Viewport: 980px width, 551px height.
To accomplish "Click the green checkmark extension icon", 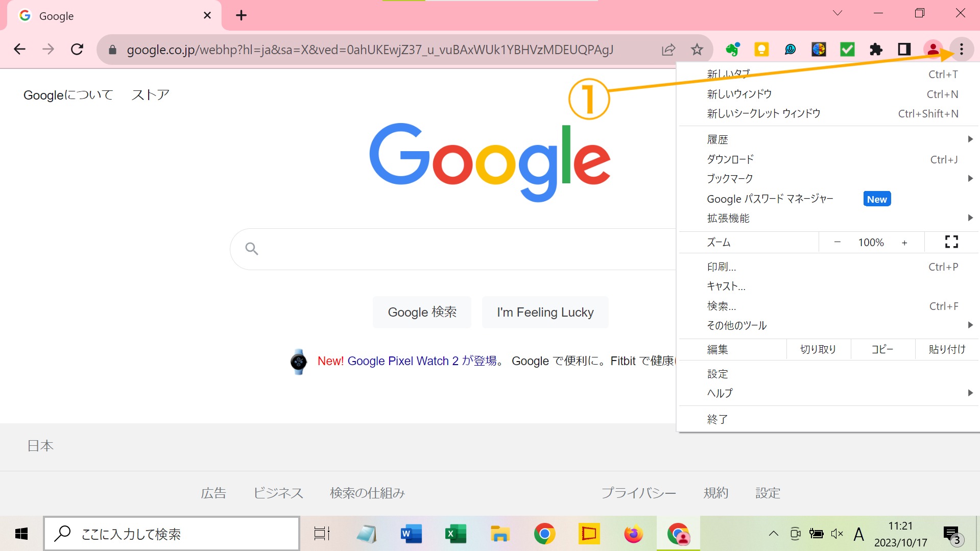I will (847, 50).
